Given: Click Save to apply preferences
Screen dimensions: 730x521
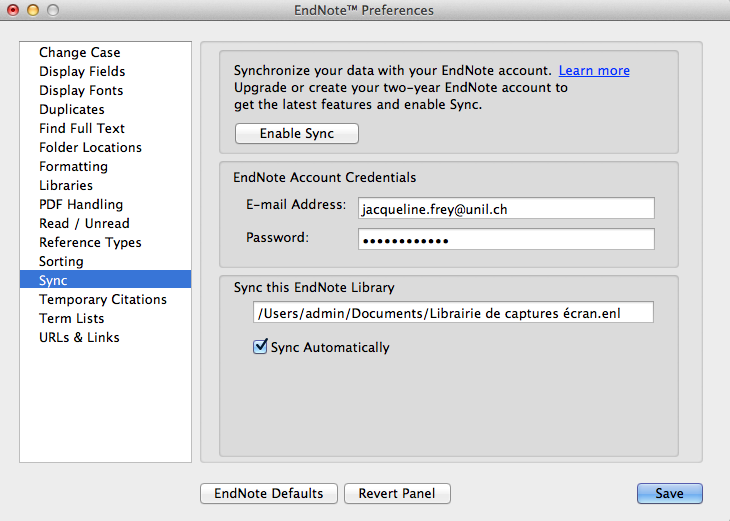Looking at the screenshot, I should tap(669, 493).
